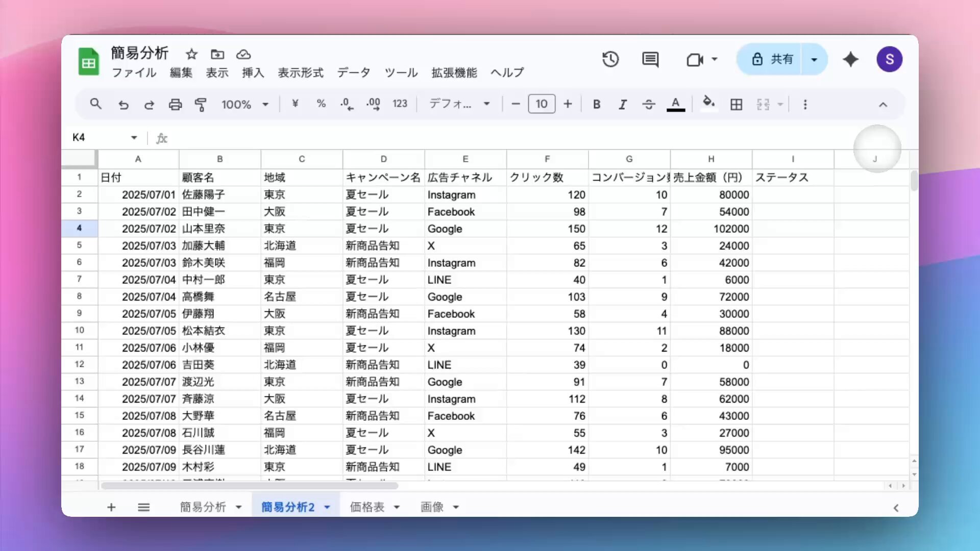The image size is (980, 551).
Task: Open the データ menu
Action: [x=353, y=72]
